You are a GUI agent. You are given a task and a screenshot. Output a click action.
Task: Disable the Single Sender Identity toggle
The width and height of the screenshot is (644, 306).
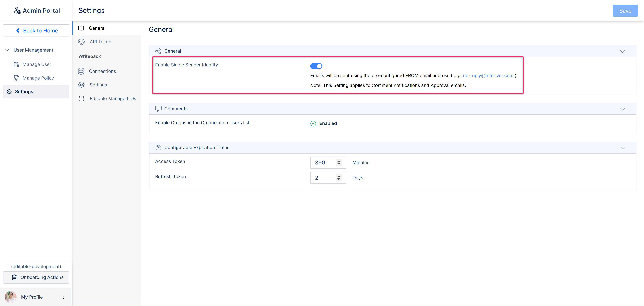316,66
